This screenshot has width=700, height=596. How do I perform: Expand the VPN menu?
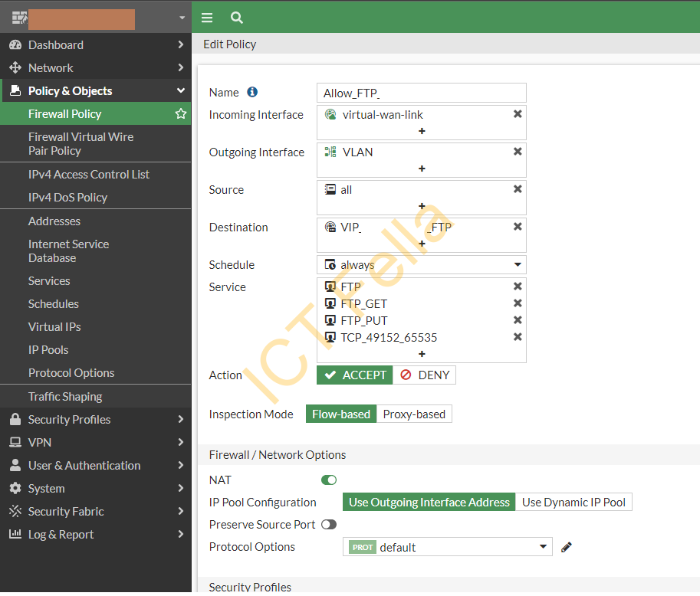click(181, 442)
